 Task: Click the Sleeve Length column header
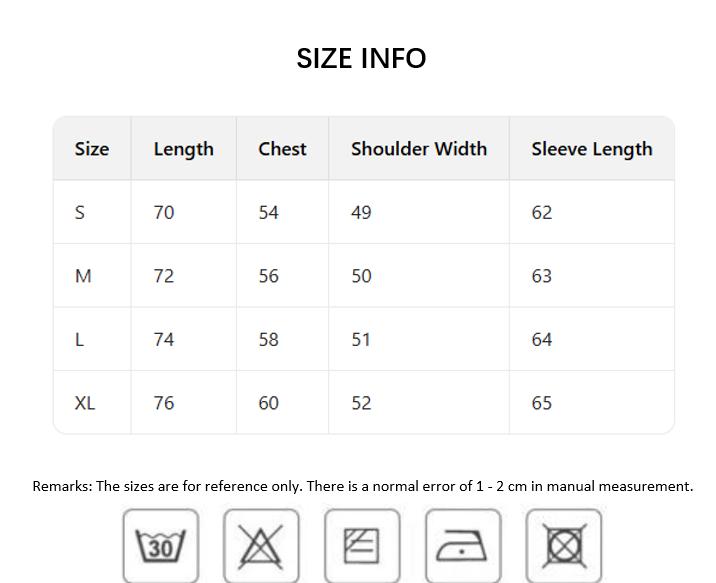[592, 149]
